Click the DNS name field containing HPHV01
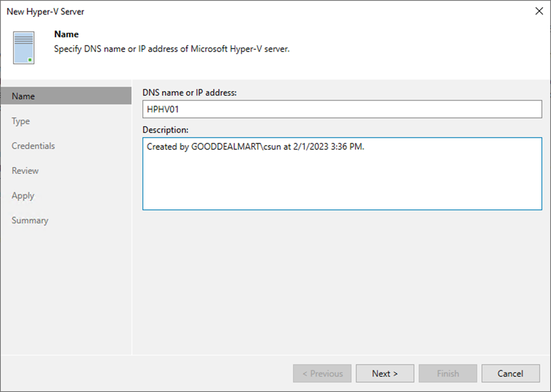The image size is (551, 392). click(x=341, y=109)
